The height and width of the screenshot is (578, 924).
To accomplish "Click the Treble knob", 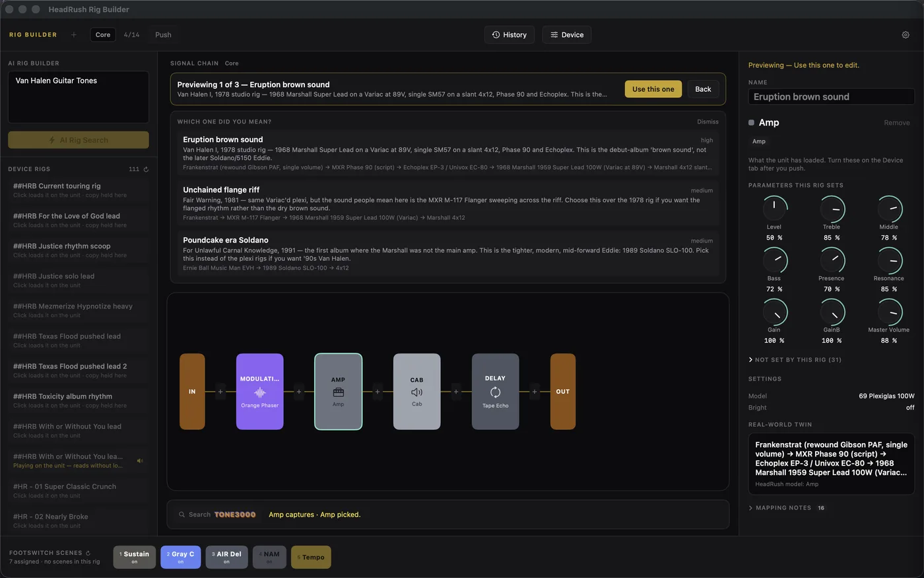I will pos(832,209).
